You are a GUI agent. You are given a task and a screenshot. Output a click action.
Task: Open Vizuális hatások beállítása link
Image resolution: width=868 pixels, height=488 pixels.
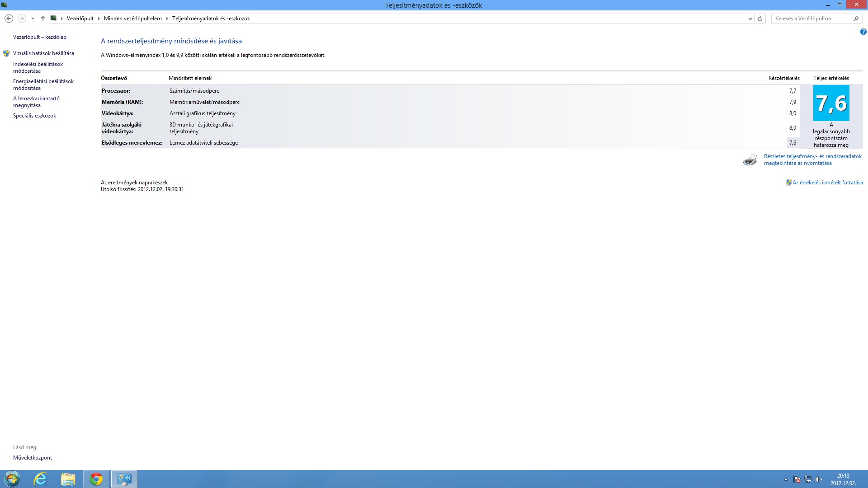(x=43, y=53)
